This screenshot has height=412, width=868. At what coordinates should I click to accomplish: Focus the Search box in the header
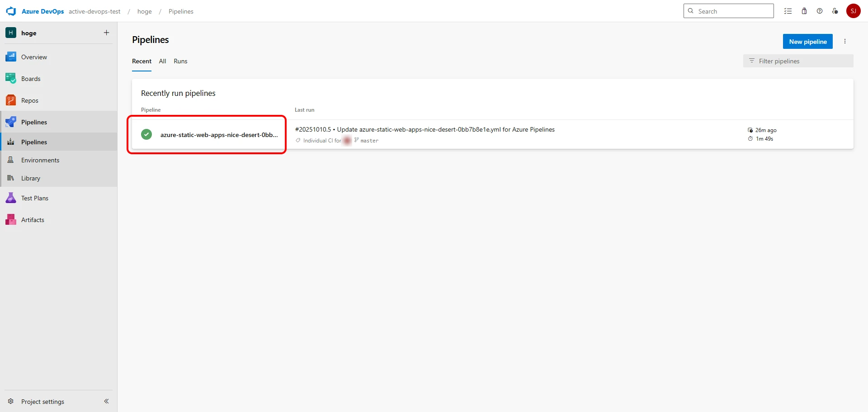tap(732, 11)
